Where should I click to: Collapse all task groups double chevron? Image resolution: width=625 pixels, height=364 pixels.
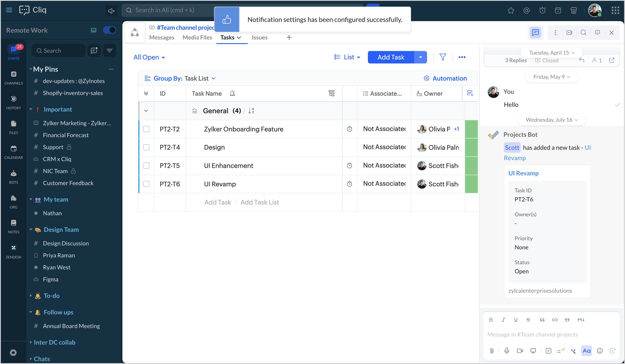tap(146, 94)
